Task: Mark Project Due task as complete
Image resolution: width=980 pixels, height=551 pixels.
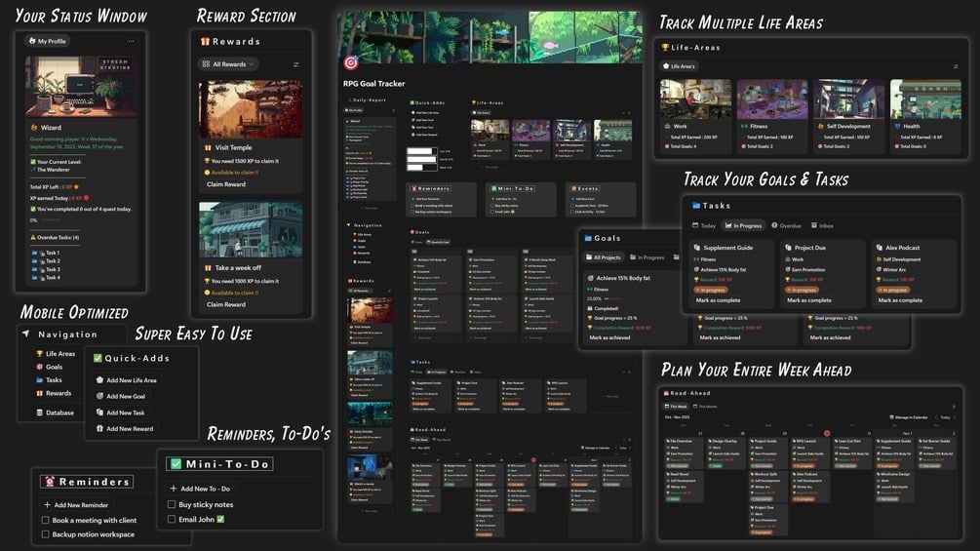Action: [x=808, y=300]
